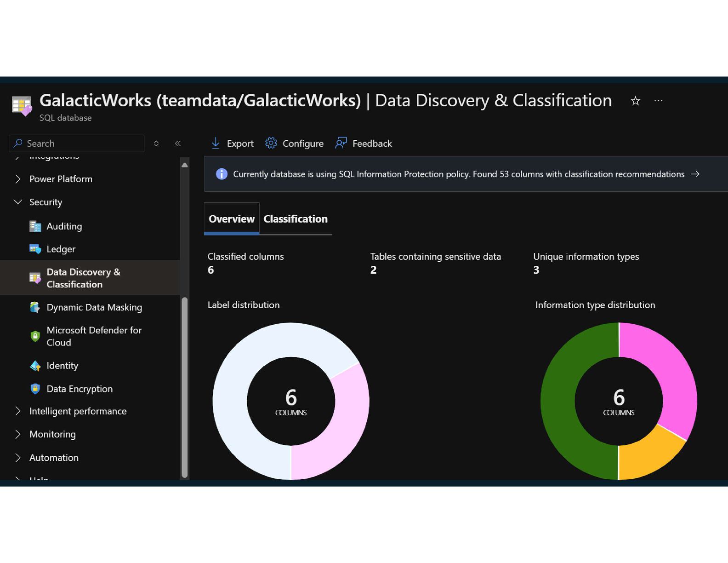Switch to the Overview tab

click(x=232, y=219)
